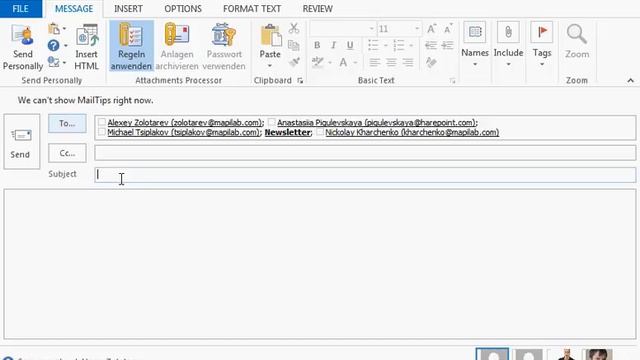Click the first contact photo thumbnail
The image size is (640, 360).
click(492, 354)
